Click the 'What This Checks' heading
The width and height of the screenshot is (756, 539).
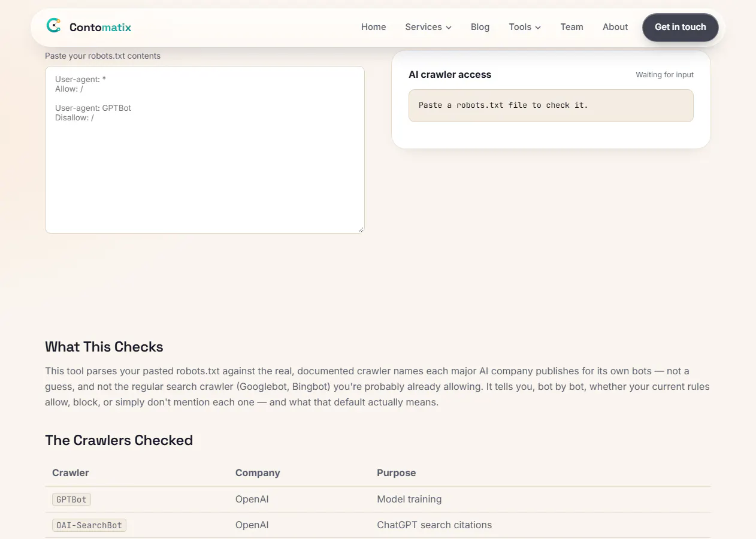pyautogui.click(x=104, y=347)
